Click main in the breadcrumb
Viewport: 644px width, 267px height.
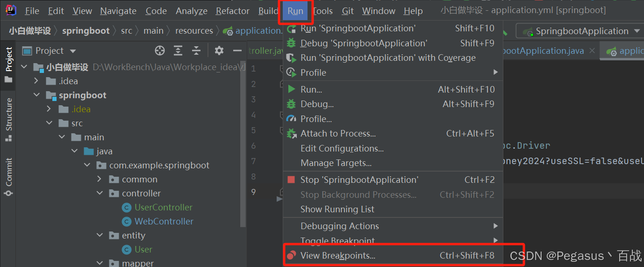[154, 31]
